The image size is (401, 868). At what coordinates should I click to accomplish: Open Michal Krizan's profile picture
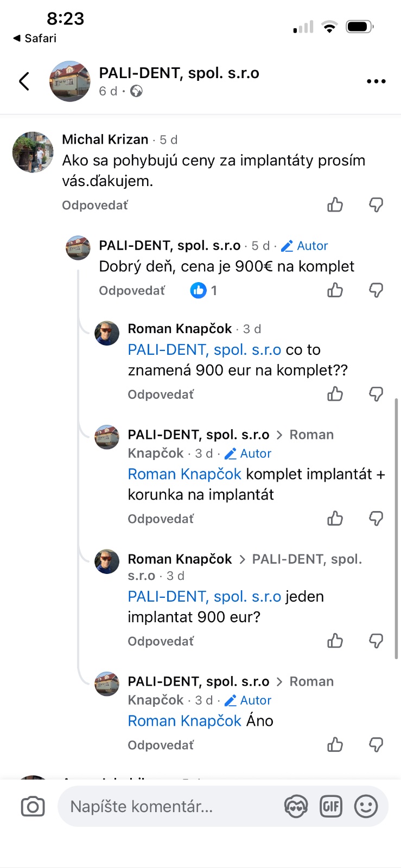[x=33, y=152]
